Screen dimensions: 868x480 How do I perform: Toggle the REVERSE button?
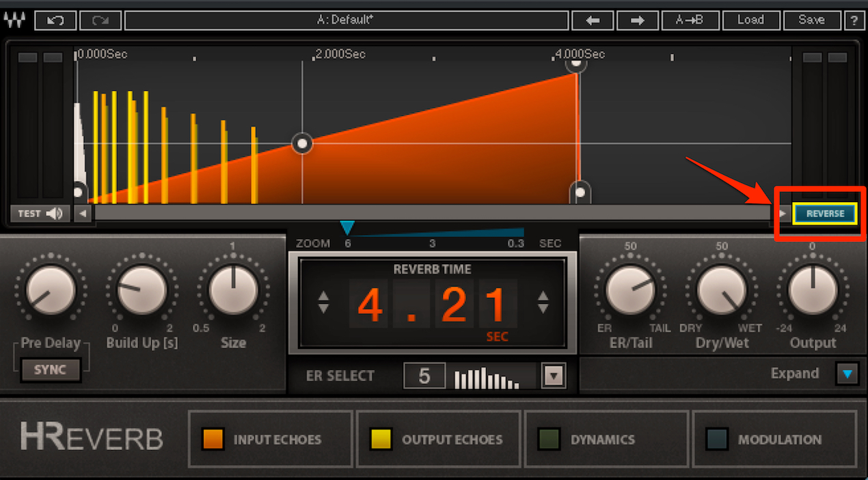[825, 214]
